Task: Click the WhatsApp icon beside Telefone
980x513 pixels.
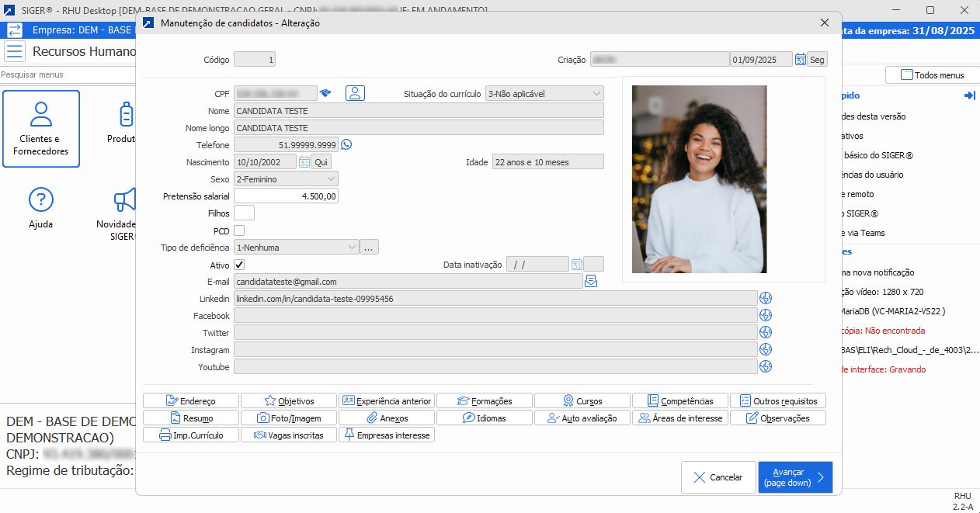Action: pos(346,144)
